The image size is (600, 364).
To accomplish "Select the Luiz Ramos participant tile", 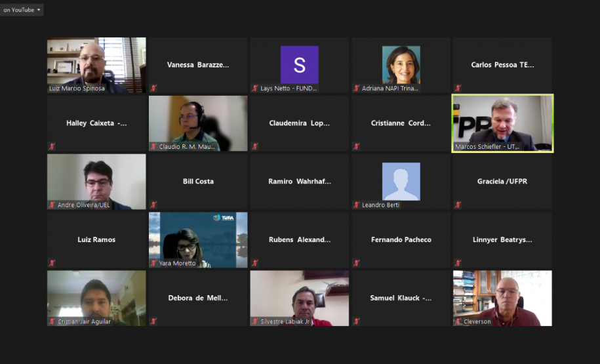I will [96, 240].
